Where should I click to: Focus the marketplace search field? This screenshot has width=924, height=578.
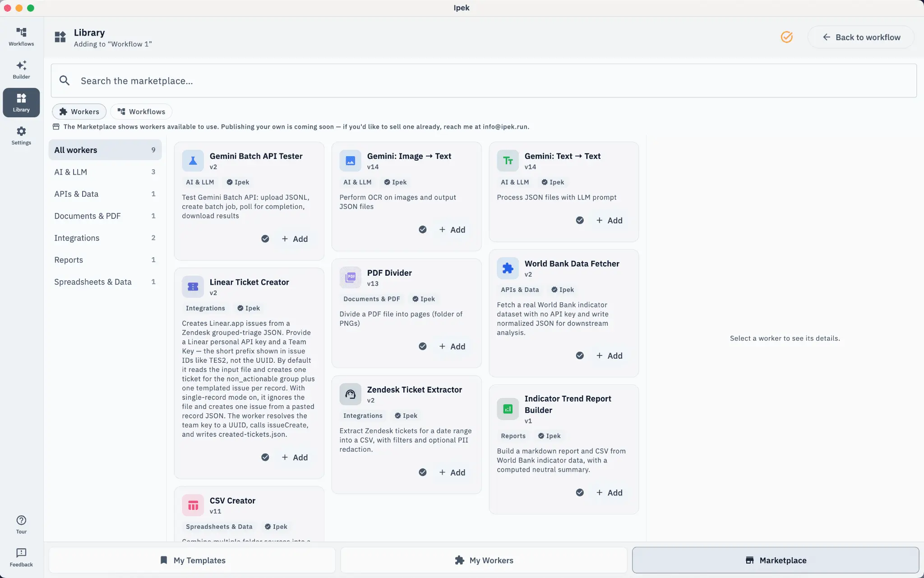(484, 81)
